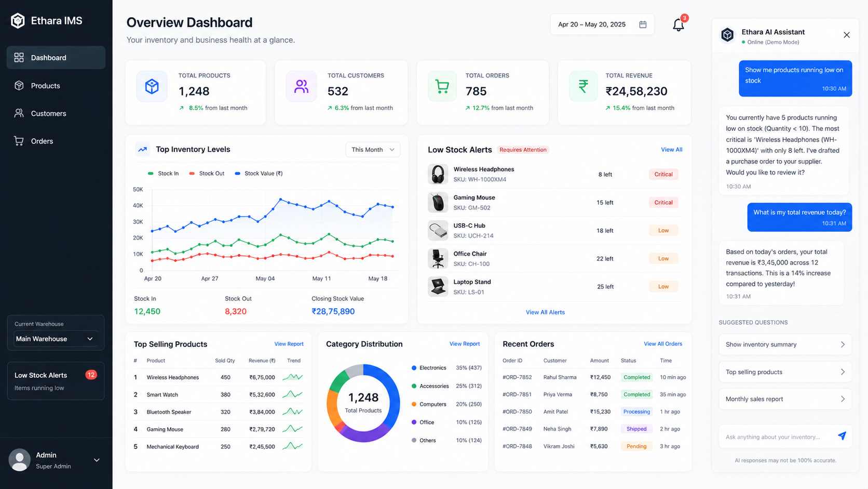Click View All in Low Stock Alerts
This screenshot has height=489, width=868.
671,150
